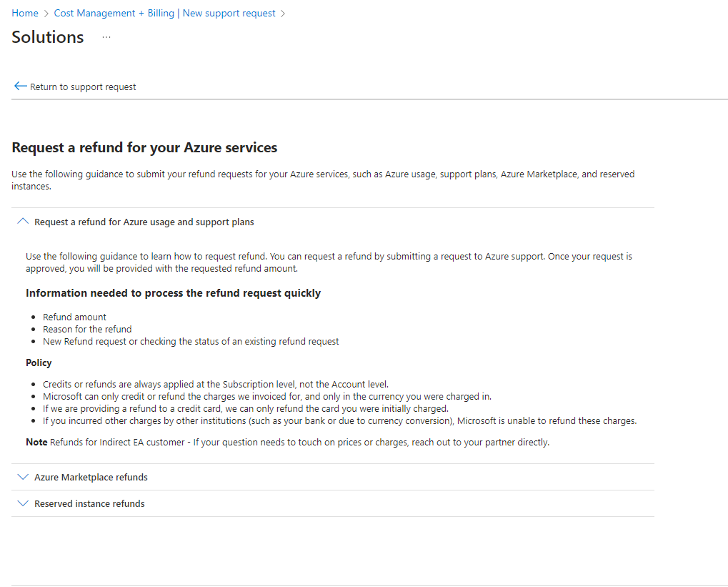Click the Solutions page title
This screenshot has height=587, width=728.
click(x=48, y=37)
